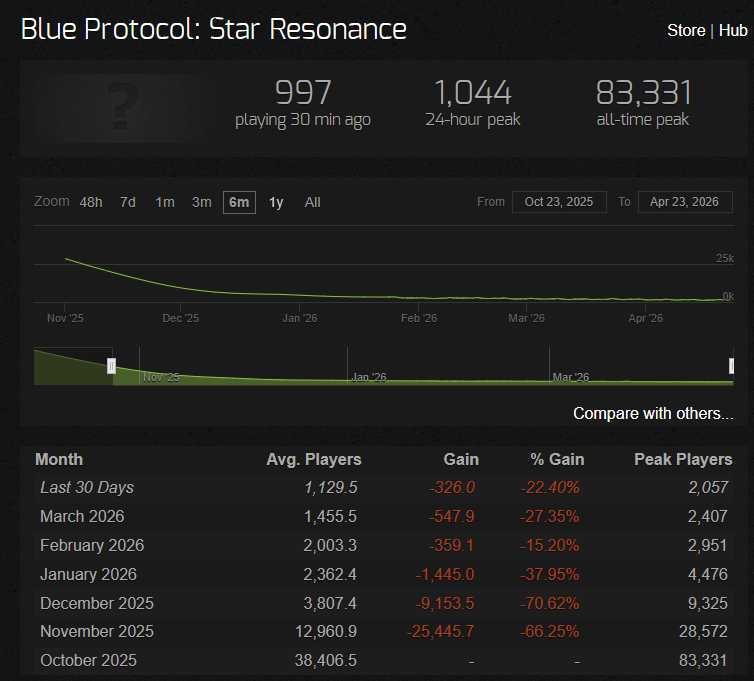Screen dimensions: 754x681
Task: Click the January 2026 row label
Action: coord(88,574)
